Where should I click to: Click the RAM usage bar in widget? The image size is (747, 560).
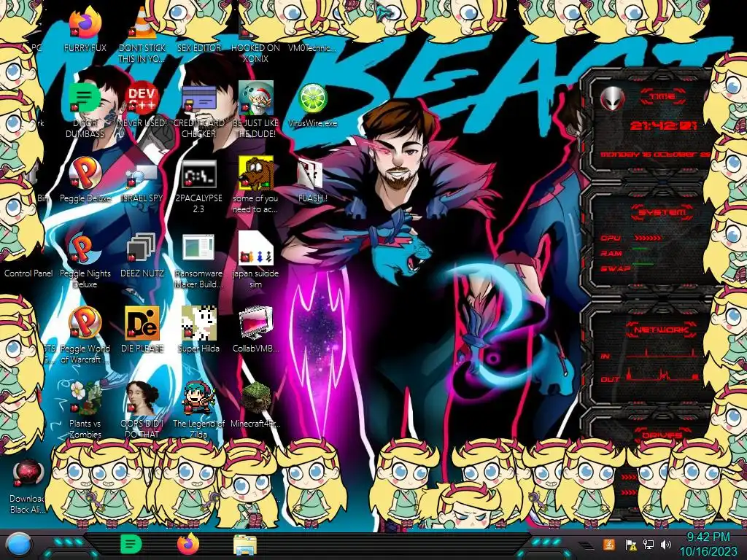coord(640,249)
